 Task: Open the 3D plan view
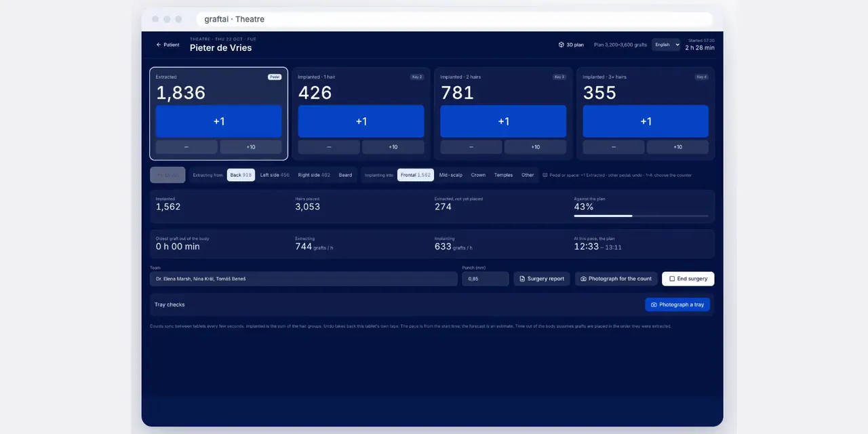tap(571, 45)
